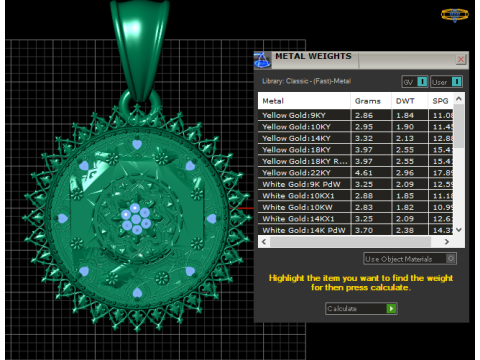The image size is (480, 360).
Task: Select the Yellow Gold:14KY row
Action: click(x=355, y=138)
